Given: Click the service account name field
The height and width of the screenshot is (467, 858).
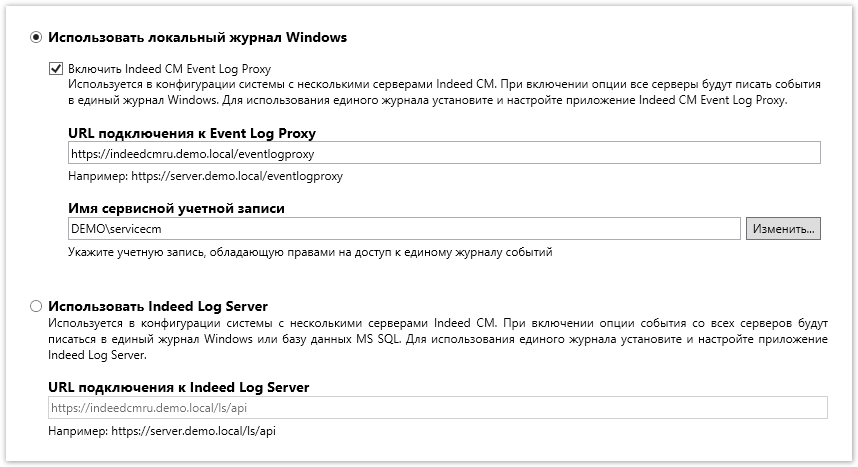Looking at the screenshot, I should 404,229.
